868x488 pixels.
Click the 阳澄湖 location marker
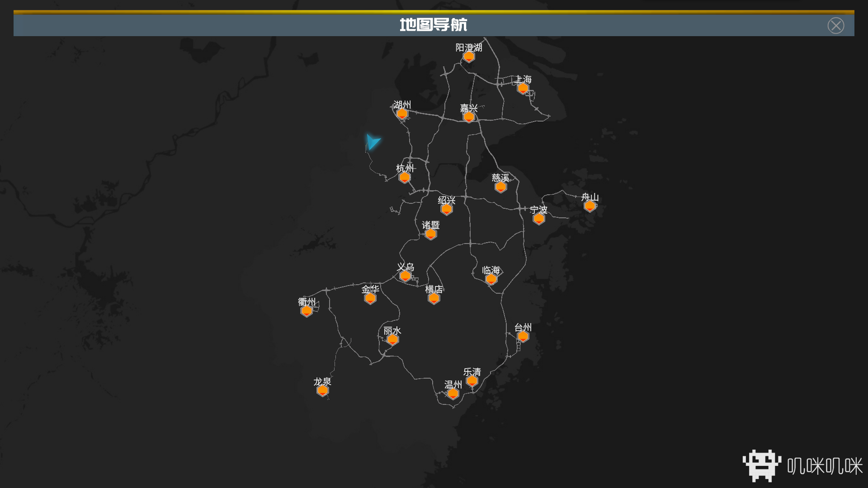(x=469, y=56)
